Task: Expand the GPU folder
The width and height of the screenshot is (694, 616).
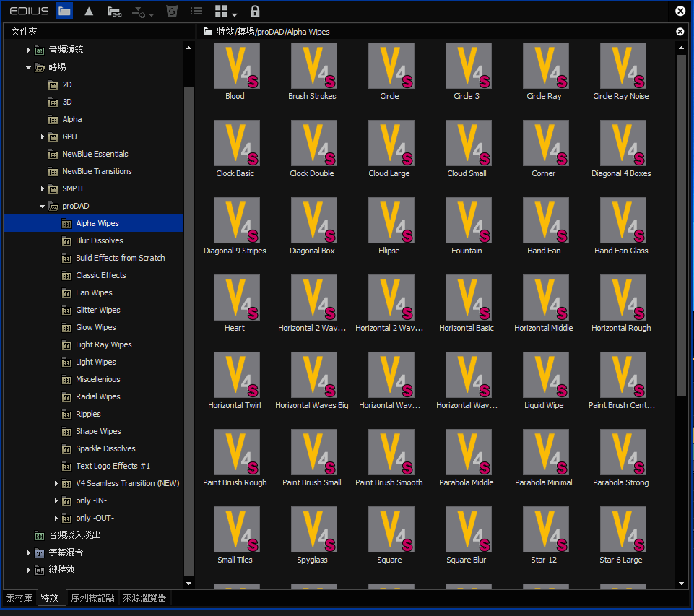Action: 42,136
